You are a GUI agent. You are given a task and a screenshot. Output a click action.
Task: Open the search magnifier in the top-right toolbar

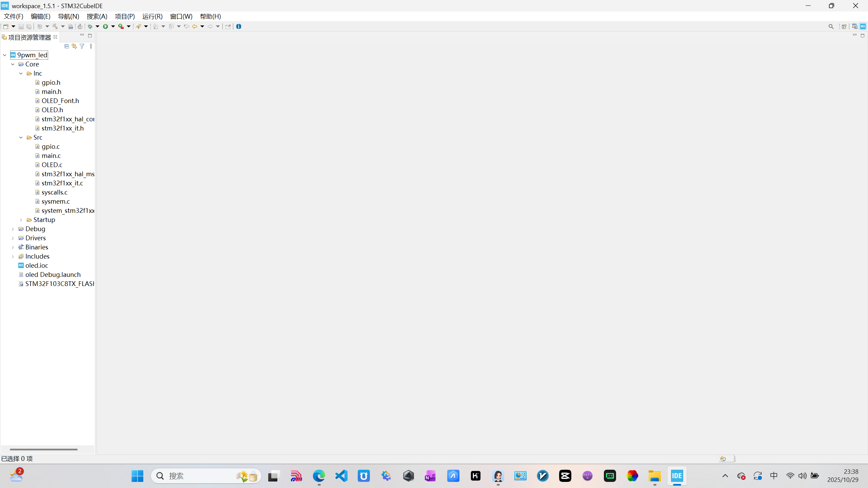(831, 26)
